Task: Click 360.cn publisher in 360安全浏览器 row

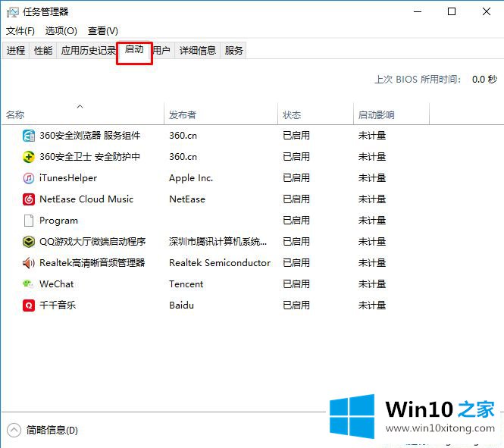Action: [183, 135]
